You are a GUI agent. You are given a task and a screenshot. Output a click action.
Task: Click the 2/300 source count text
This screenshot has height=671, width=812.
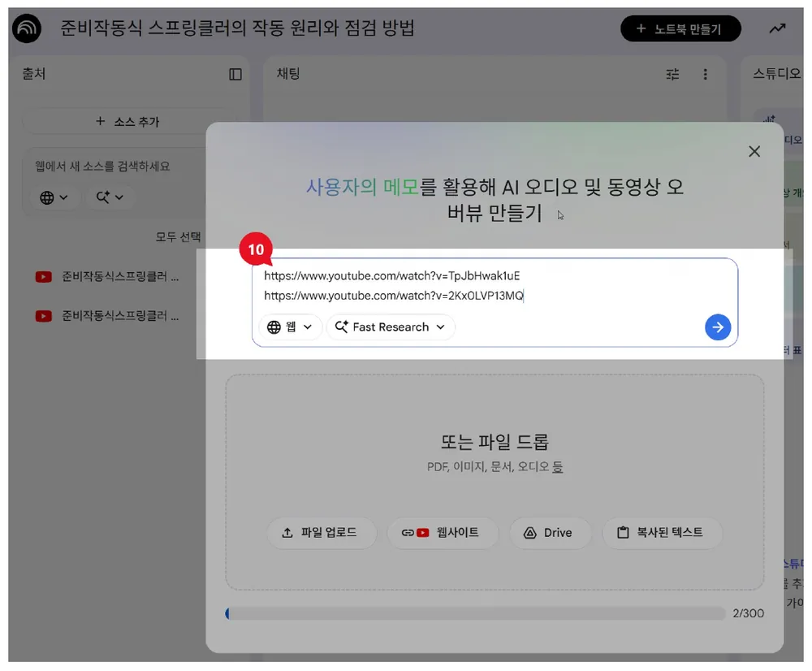[x=749, y=613]
